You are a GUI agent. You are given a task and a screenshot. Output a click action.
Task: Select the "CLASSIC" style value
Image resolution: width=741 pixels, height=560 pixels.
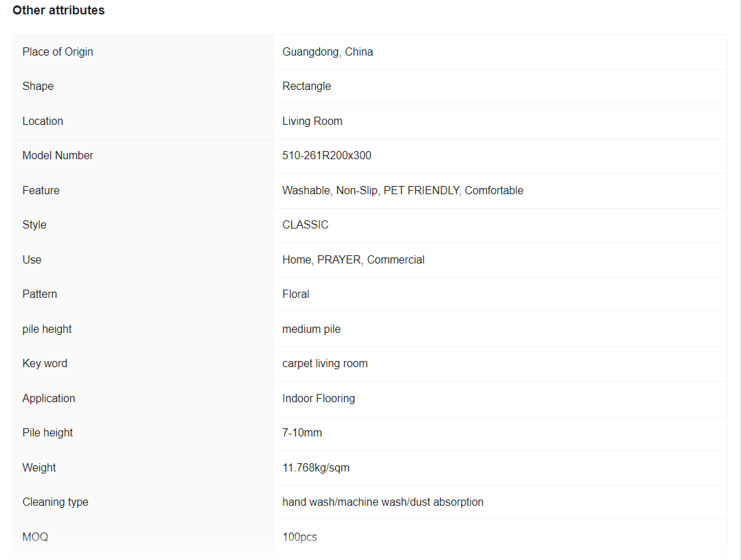[x=305, y=225]
